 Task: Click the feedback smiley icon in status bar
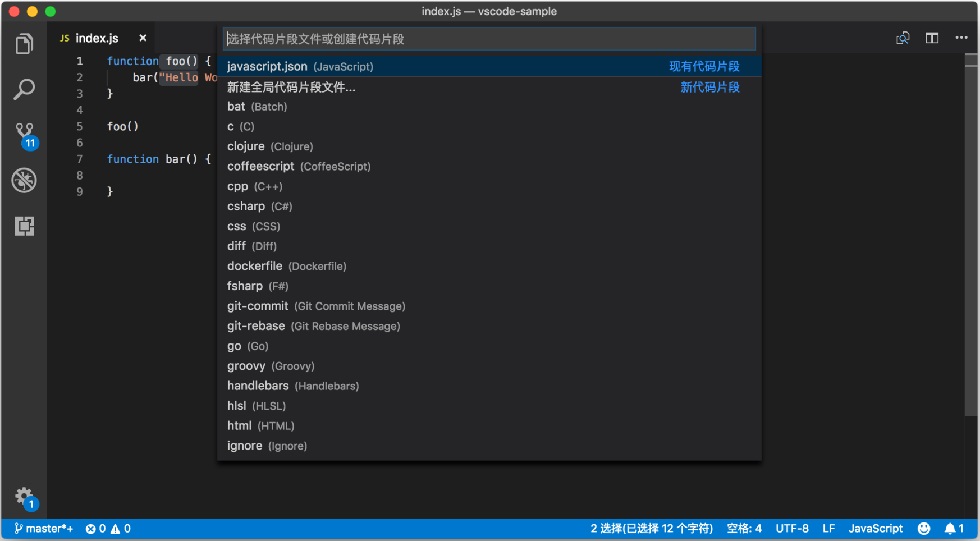pyautogui.click(x=924, y=529)
